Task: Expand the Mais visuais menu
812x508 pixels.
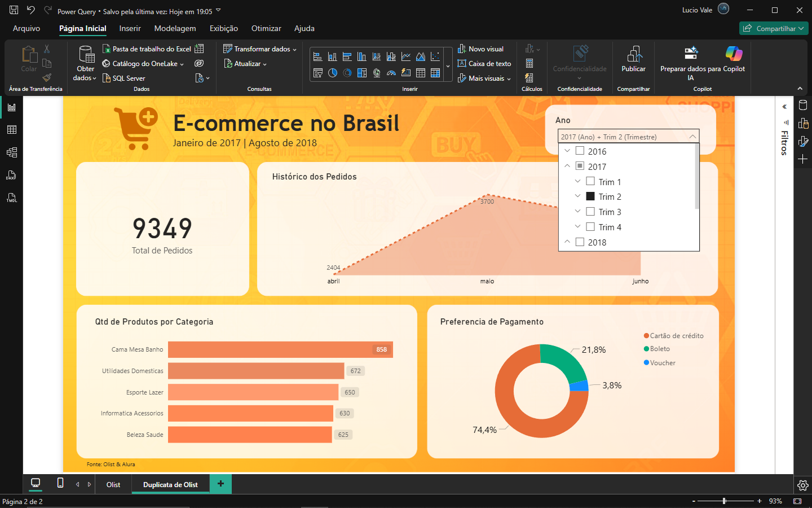Action: pos(484,78)
